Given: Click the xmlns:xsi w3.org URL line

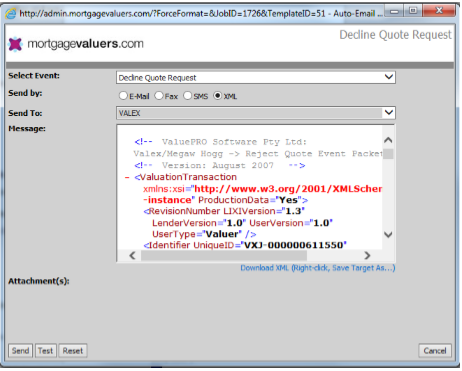Looking at the screenshot, I should pyautogui.click(x=263, y=189).
